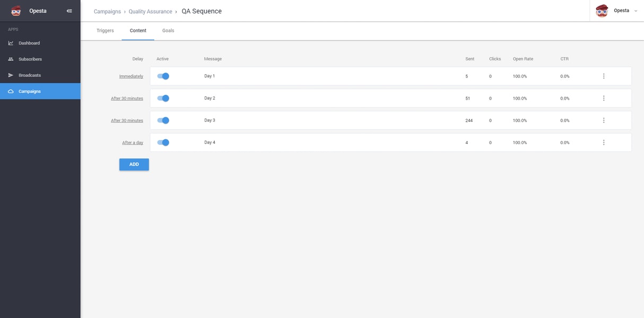This screenshot has height=318, width=644.
Task: Click the Broadcasts paper plane icon
Action: pos(11,75)
